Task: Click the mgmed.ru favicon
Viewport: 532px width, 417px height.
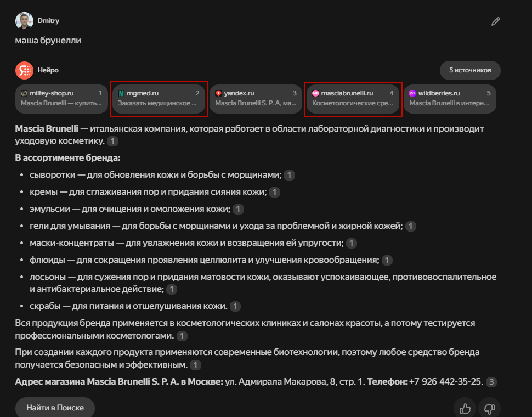Action: 121,93
